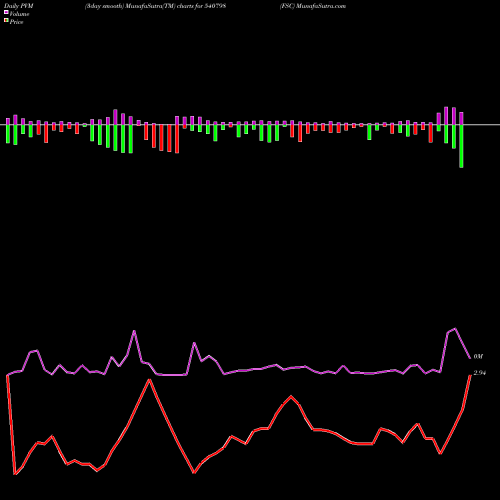
Task: Click the '(3day smooth) MunafaSutra(TM) charts for 540798' heading
Action: (x=155, y=6)
